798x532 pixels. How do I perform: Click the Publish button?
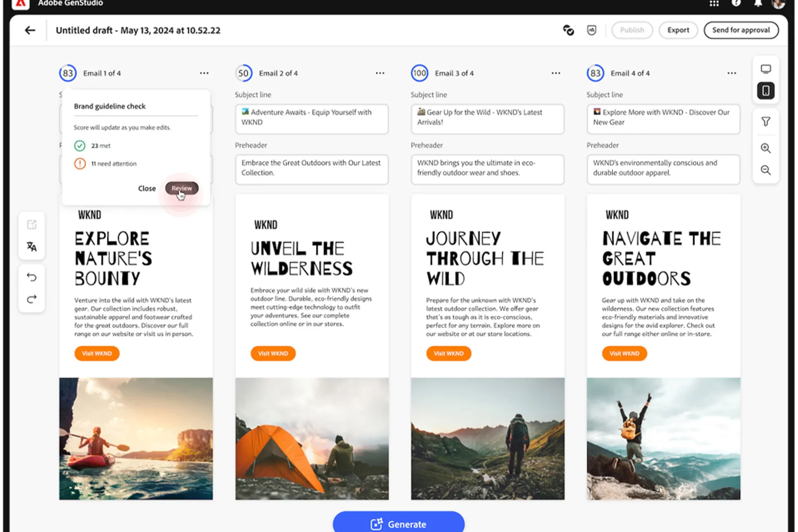[x=632, y=30]
